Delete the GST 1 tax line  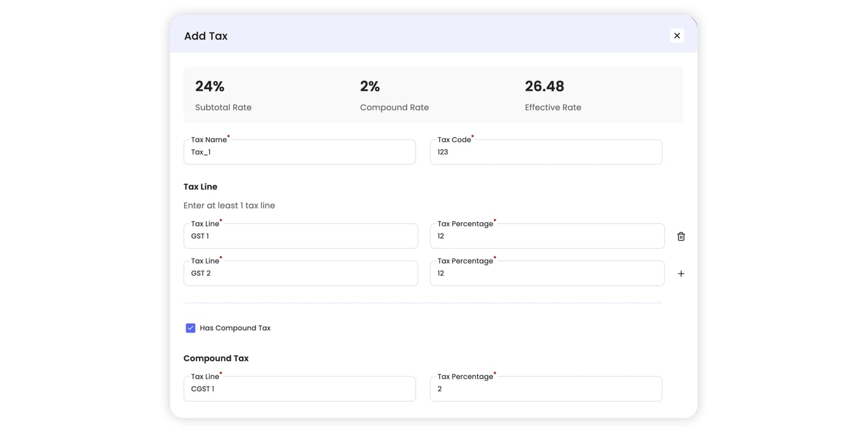coord(681,236)
